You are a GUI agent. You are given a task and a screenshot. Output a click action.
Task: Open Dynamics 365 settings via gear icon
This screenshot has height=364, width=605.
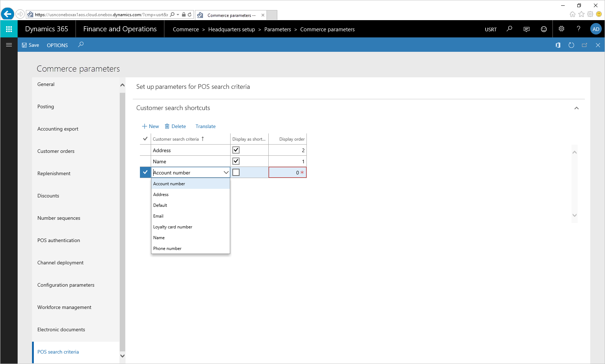tap(561, 29)
